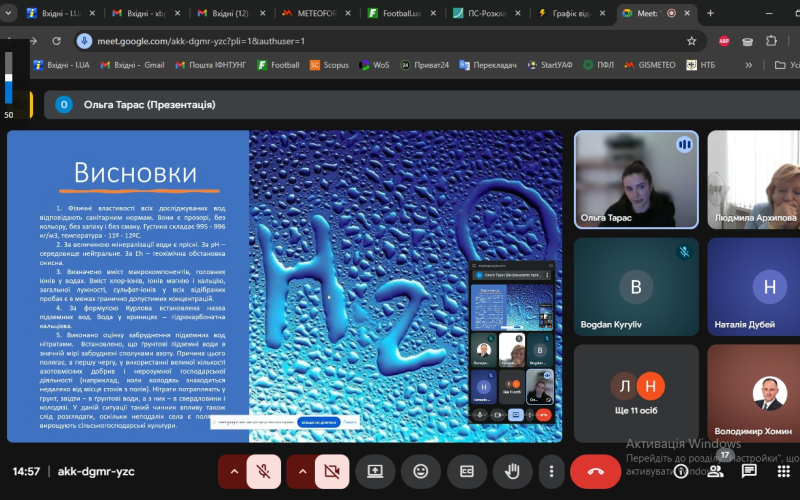The image size is (800, 500).
Task: Open the GISMETEO bookmark
Action: [x=650, y=65]
